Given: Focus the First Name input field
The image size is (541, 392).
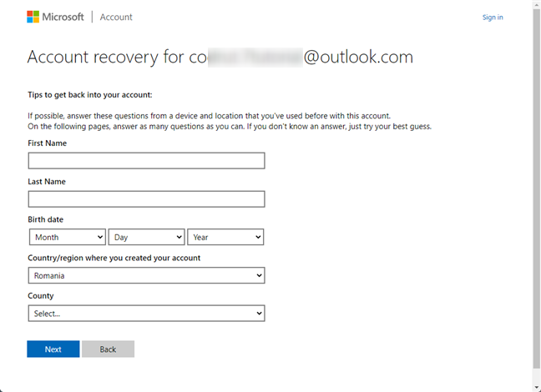Looking at the screenshot, I should point(146,161).
